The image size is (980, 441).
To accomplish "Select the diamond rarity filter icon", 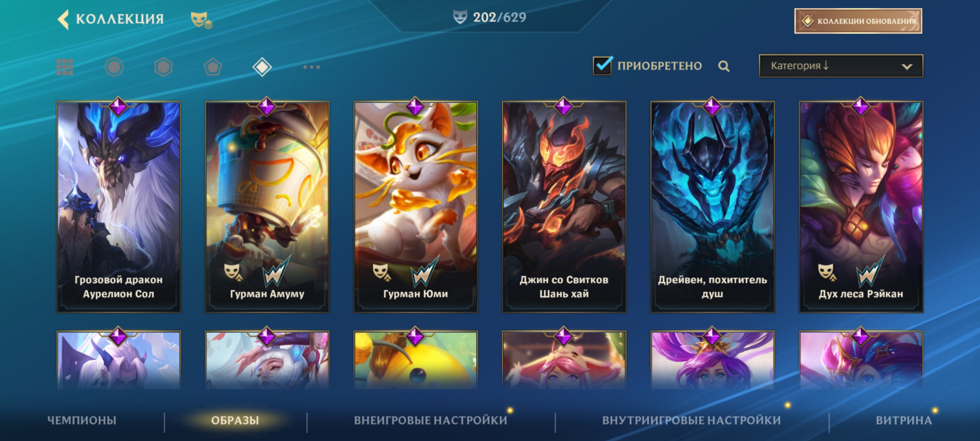I will point(262,67).
